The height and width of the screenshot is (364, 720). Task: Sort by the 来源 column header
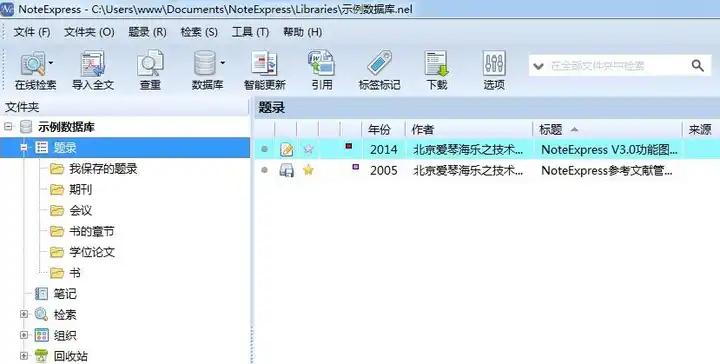(x=701, y=130)
